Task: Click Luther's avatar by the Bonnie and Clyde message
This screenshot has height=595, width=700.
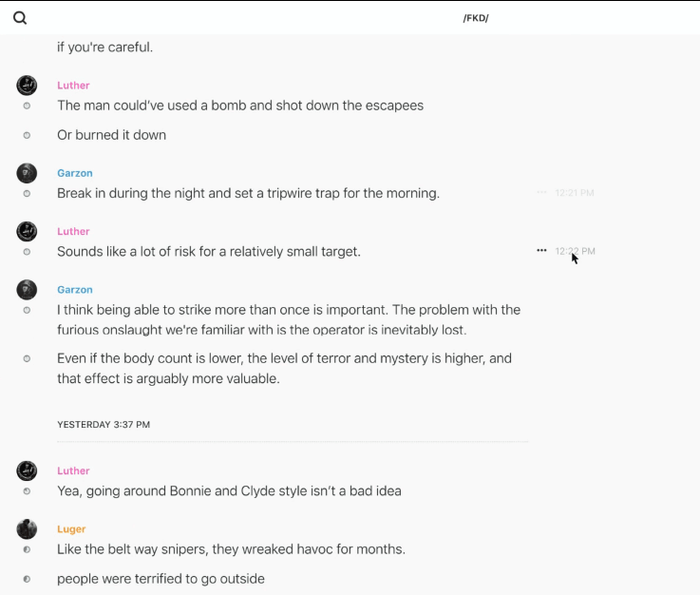Action: pos(27,470)
